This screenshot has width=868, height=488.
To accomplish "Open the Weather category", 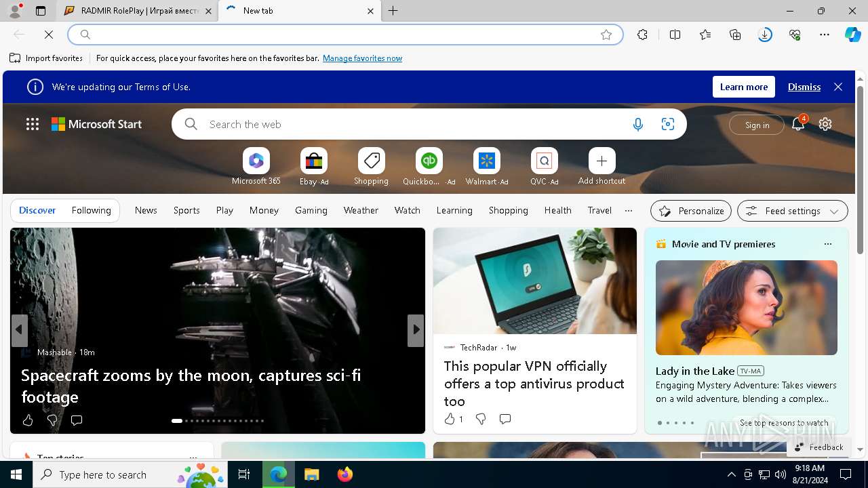I will (361, 210).
